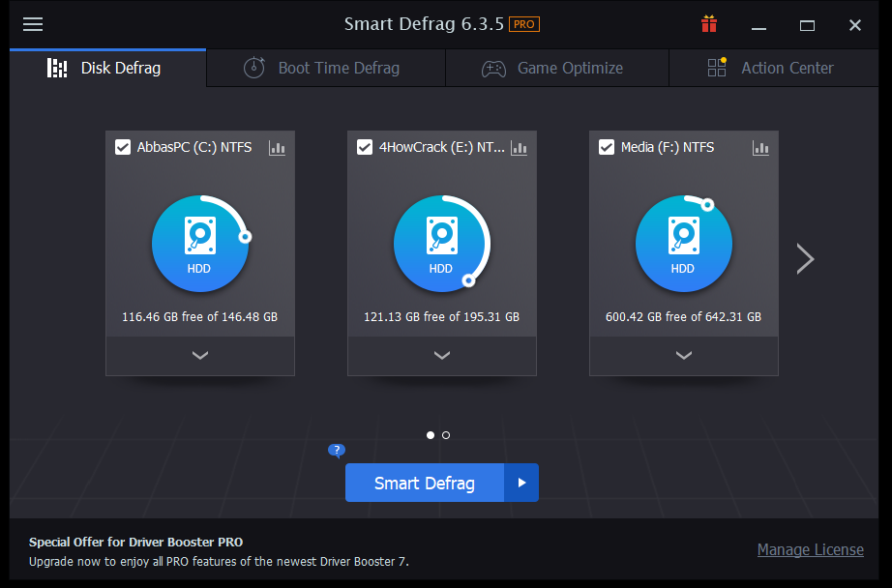Click the red gift box icon
Viewport: 892px width, 588px height.
(709, 24)
